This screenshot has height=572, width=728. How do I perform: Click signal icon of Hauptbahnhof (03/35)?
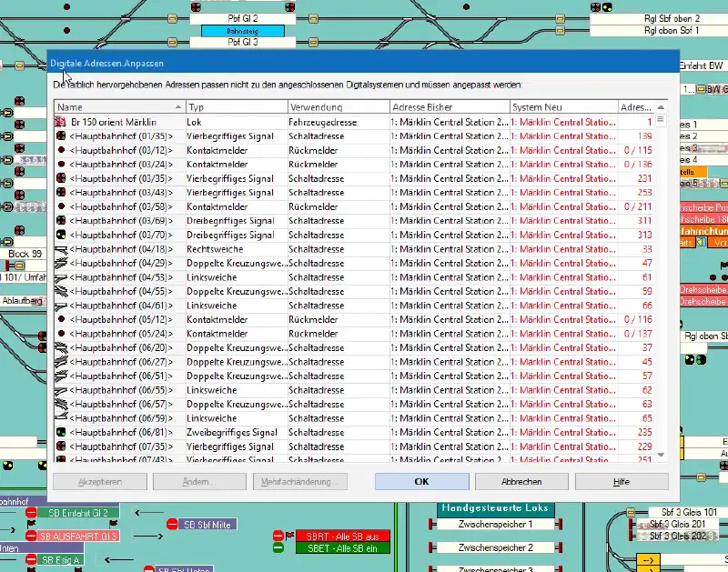[61, 178]
